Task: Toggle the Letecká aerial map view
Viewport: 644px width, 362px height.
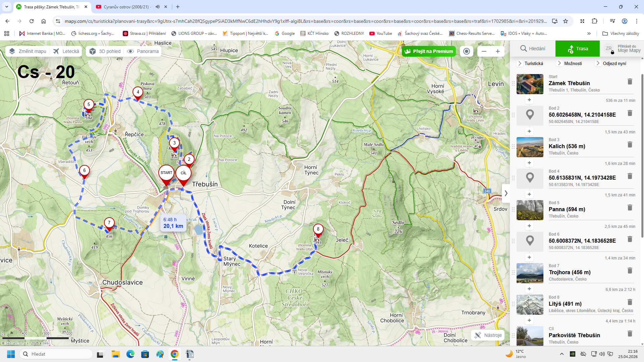Action: pos(66,51)
